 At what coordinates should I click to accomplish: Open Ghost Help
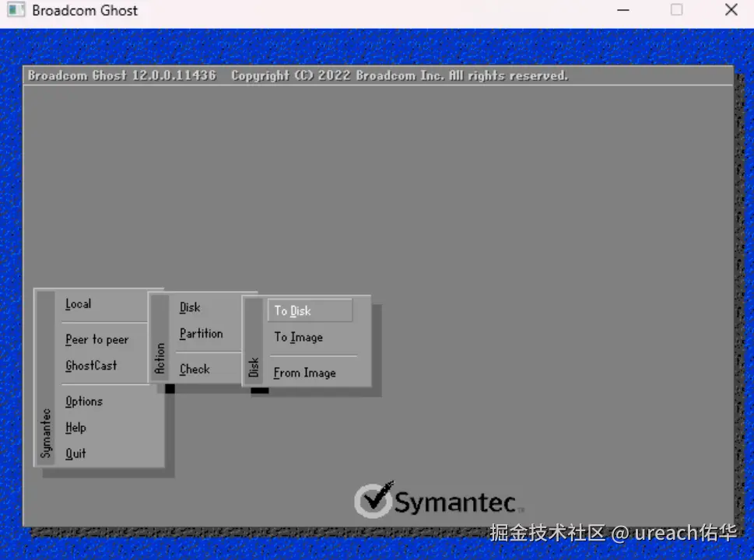coord(75,427)
